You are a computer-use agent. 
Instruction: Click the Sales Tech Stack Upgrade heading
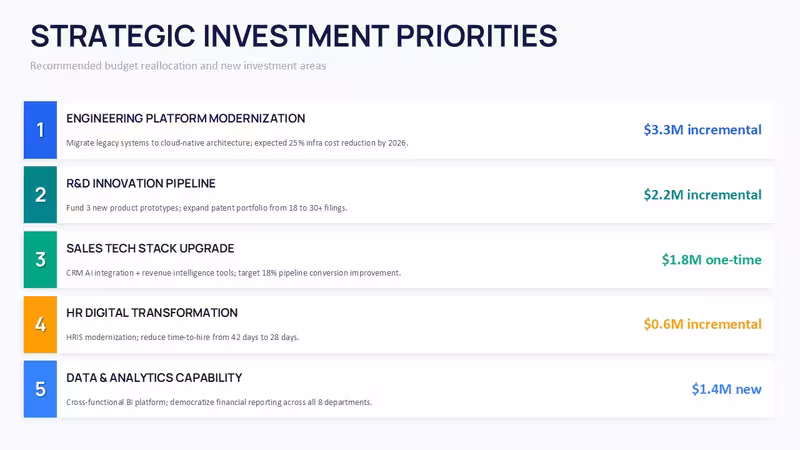click(x=150, y=248)
